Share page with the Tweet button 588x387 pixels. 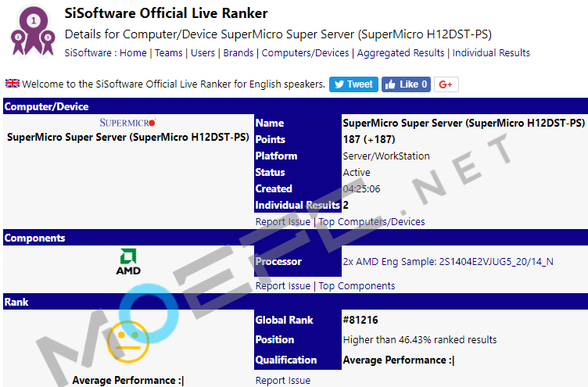[x=353, y=84]
